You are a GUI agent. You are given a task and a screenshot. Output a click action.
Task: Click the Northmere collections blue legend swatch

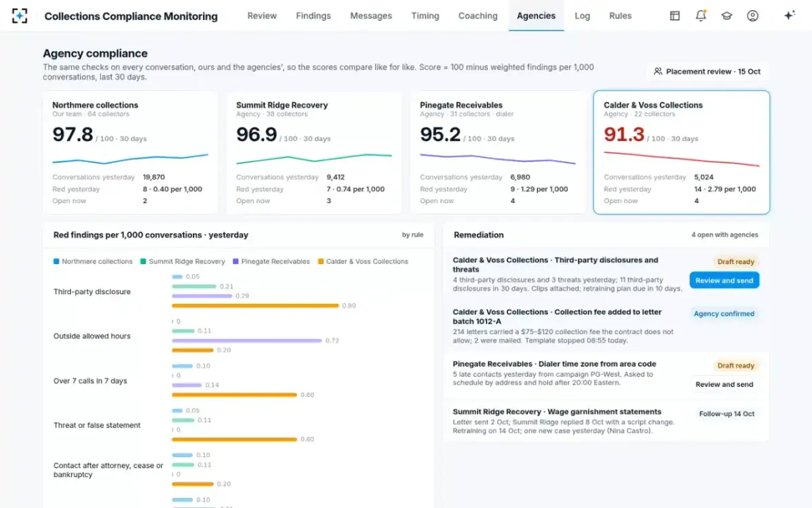pos(56,261)
